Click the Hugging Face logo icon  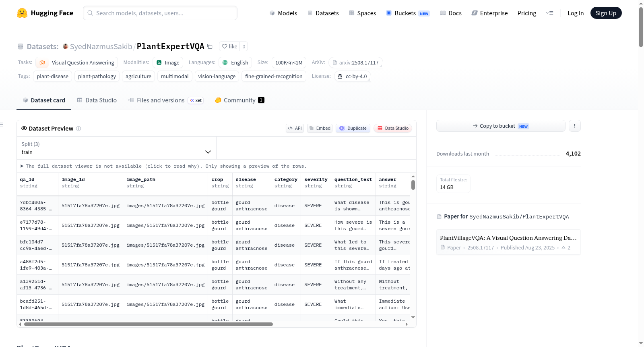(x=22, y=13)
